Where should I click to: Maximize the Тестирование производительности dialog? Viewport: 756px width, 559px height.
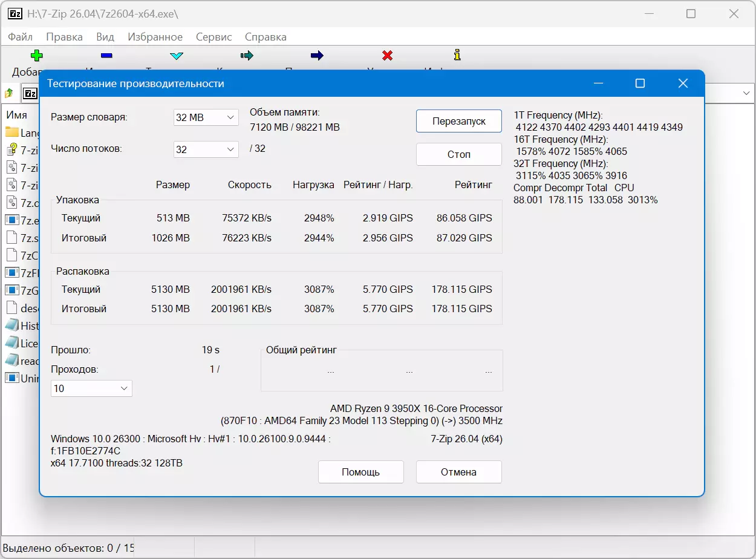pyautogui.click(x=640, y=83)
